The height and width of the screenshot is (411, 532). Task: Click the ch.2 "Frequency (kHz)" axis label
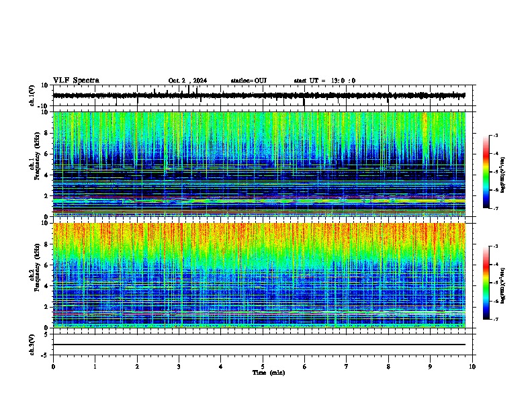tap(37, 267)
